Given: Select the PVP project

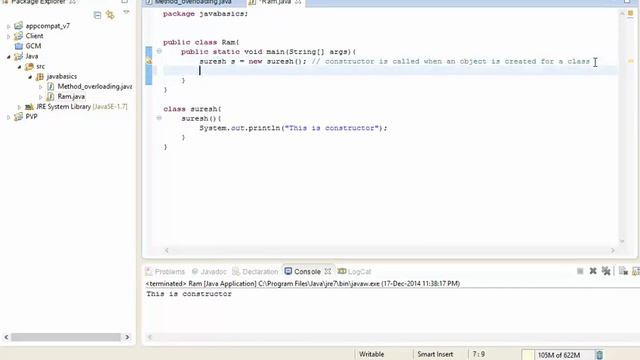Looking at the screenshot, I should (x=31, y=117).
